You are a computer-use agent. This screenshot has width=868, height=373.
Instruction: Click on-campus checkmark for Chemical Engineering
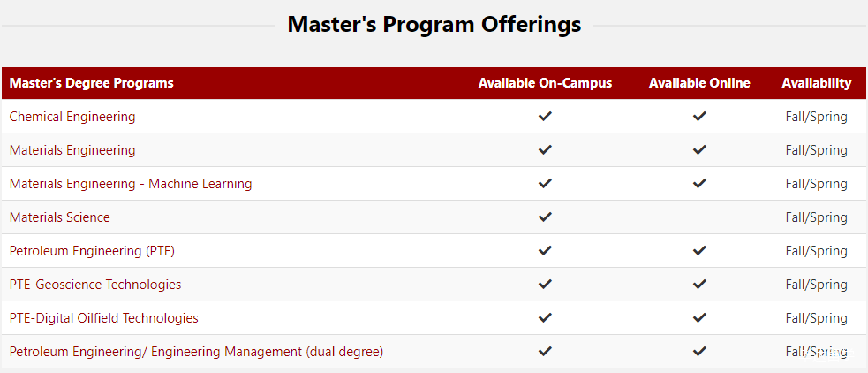click(545, 116)
